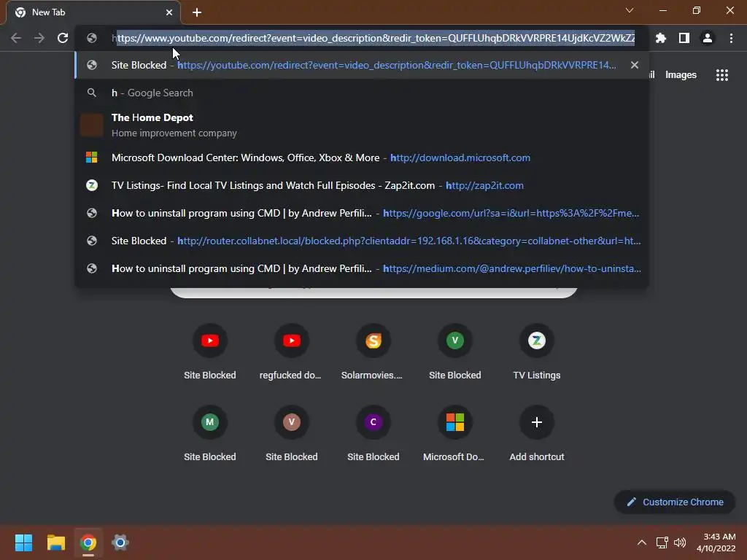
Task: Click Customize Chrome button
Action: click(675, 502)
